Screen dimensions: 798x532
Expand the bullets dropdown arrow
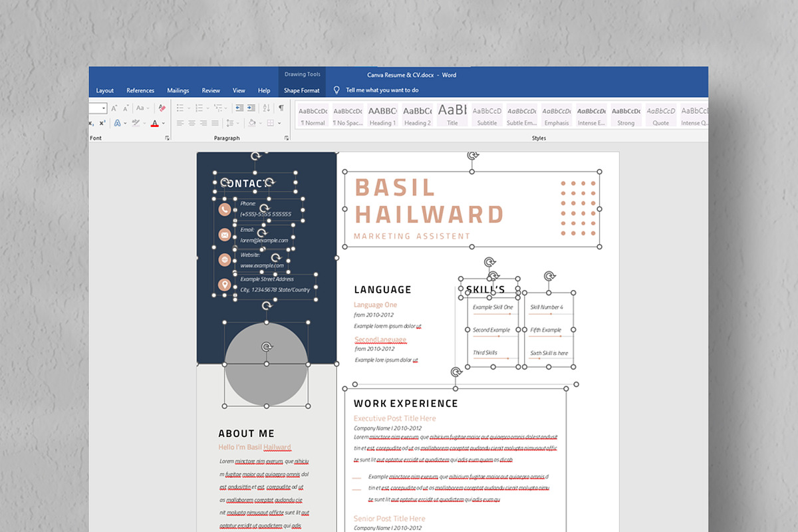pos(189,108)
